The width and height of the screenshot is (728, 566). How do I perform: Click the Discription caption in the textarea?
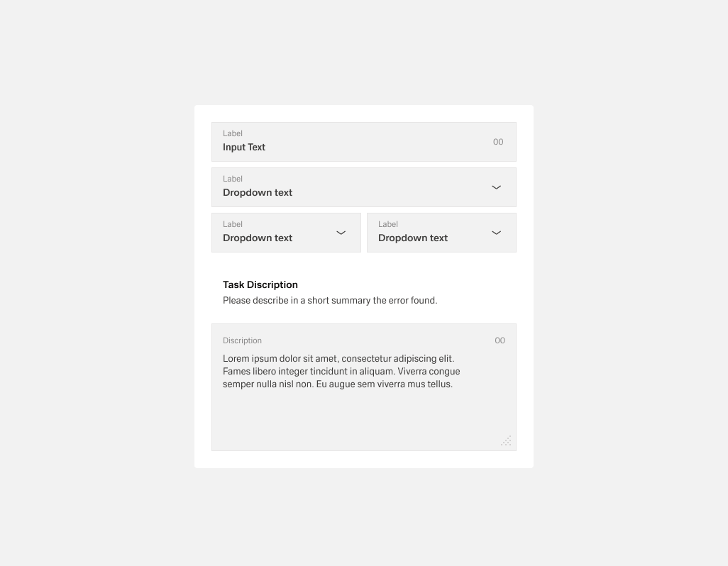click(242, 340)
